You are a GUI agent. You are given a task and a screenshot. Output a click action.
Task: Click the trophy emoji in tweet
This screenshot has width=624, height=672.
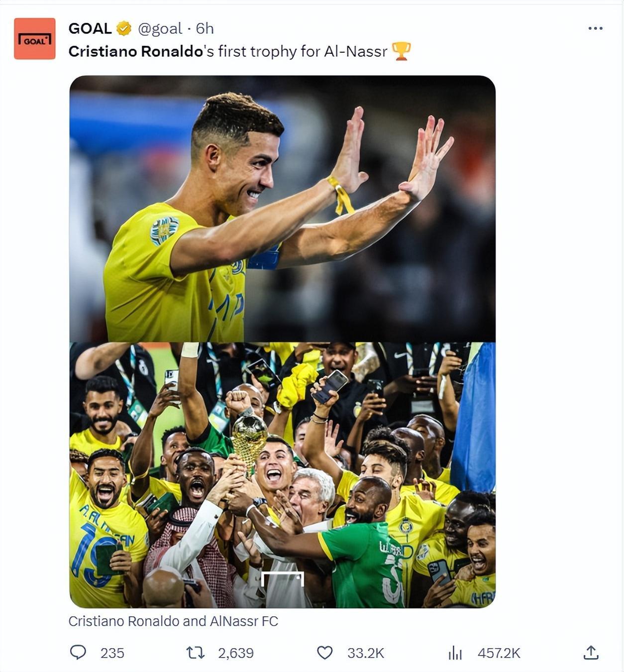point(401,51)
